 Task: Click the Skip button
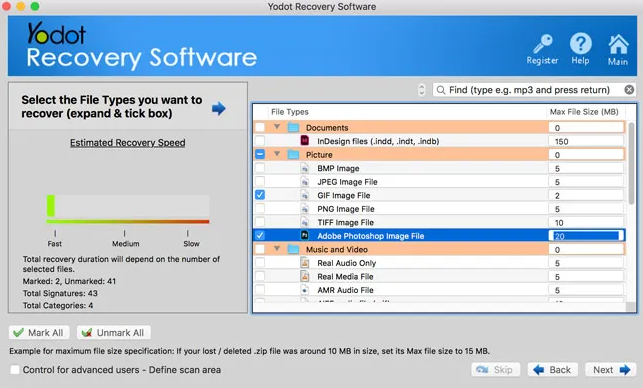point(496,370)
